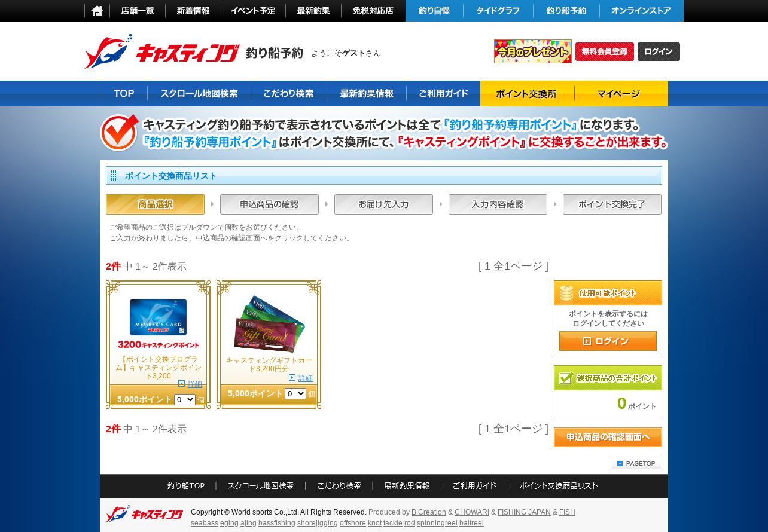Open 釣り自慢 in top menu
Viewport: 768px width, 532px height.
click(434, 11)
